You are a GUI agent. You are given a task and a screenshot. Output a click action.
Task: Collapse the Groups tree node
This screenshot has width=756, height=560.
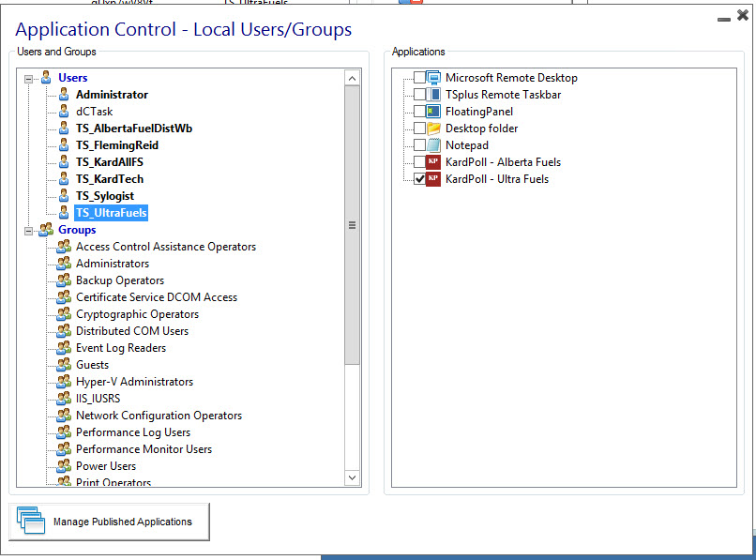click(29, 231)
